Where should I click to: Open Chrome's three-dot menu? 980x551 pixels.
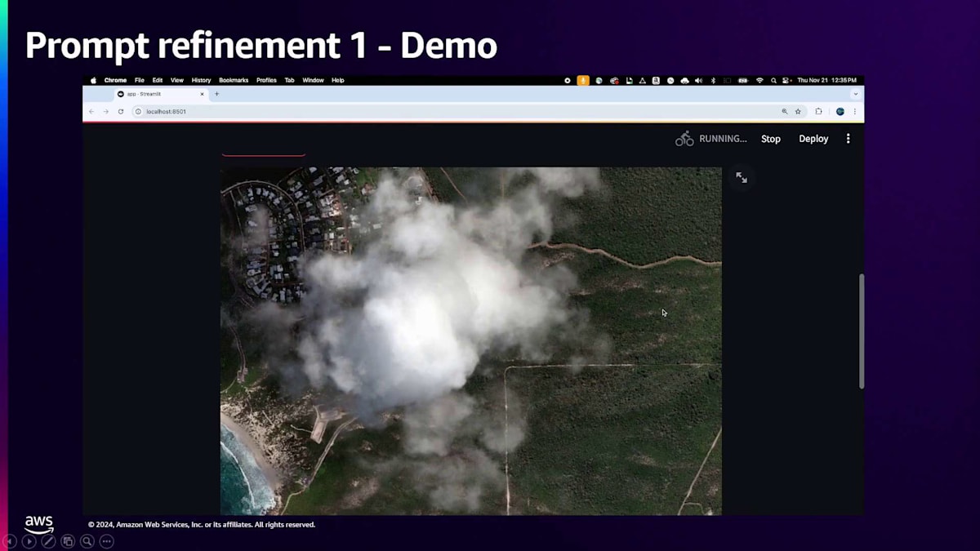pos(855,111)
